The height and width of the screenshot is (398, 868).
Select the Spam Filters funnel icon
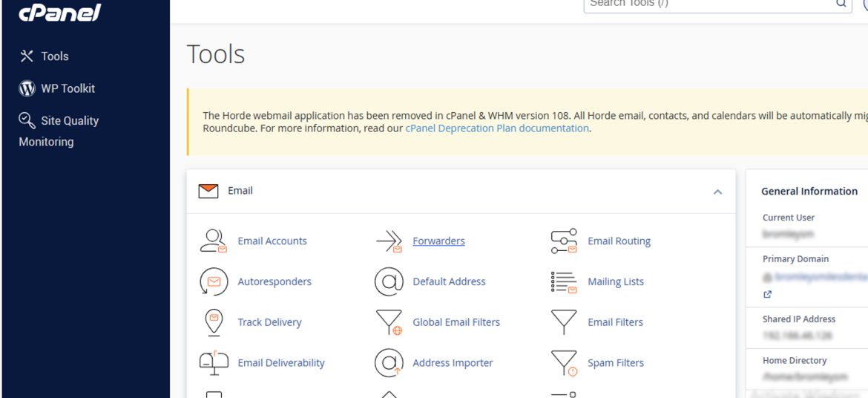[x=564, y=363]
